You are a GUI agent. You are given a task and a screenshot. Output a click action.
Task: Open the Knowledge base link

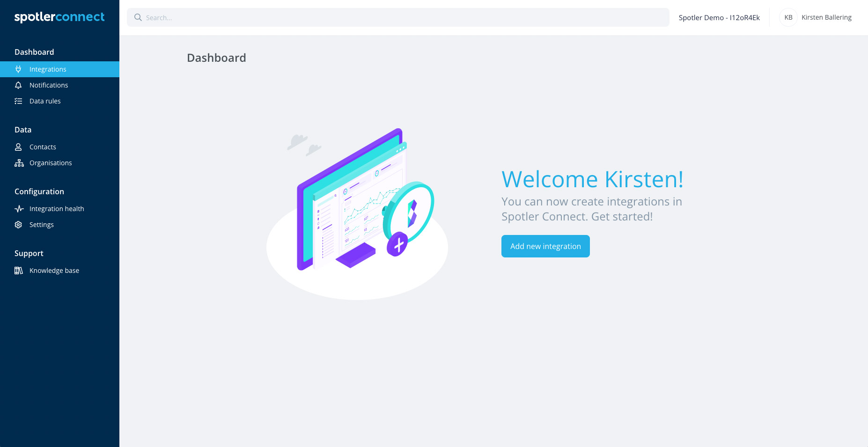[x=59, y=271]
